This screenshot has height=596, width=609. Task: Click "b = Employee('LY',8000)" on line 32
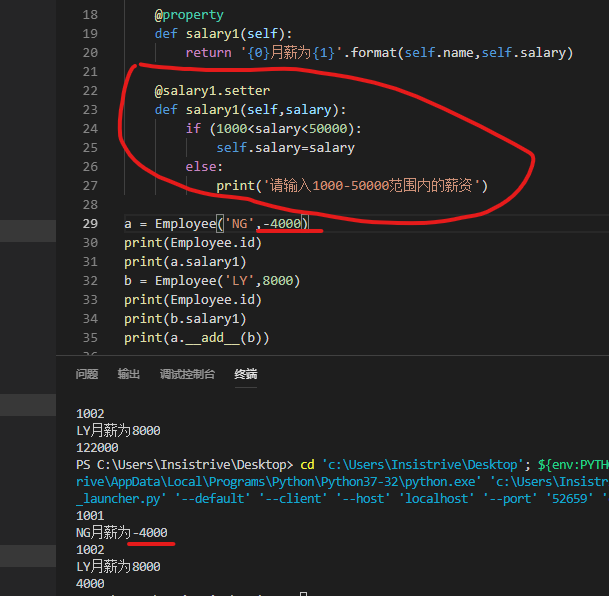[212, 281]
